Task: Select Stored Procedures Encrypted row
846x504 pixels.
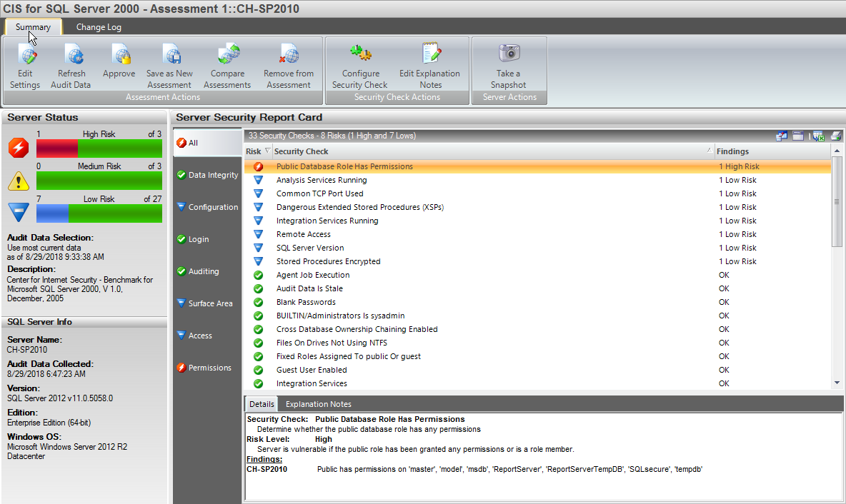Action: [x=537, y=261]
